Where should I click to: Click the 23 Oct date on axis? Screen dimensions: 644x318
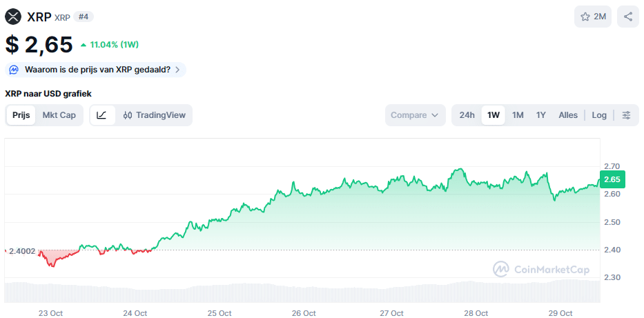[50, 313]
